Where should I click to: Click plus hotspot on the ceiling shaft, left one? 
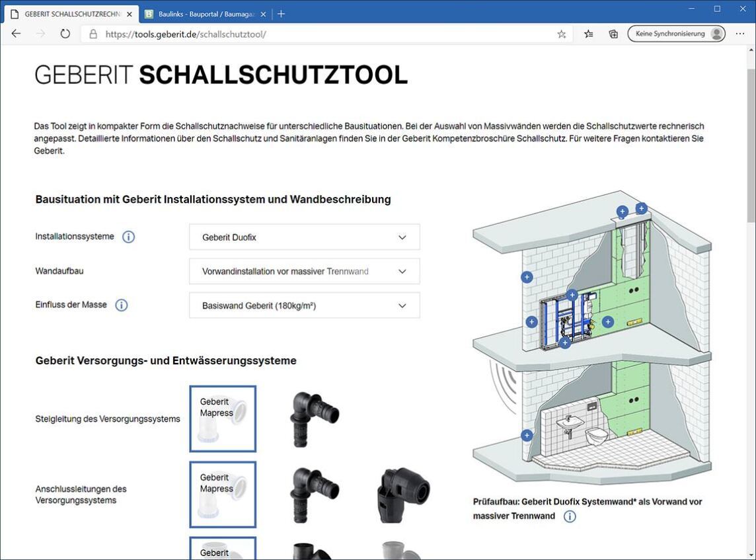pyautogui.click(x=622, y=212)
